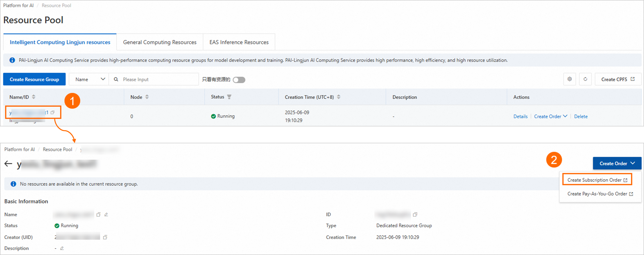Image resolution: width=644 pixels, height=255 pixels.
Task: Select the Running status in table row
Action: tap(223, 116)
